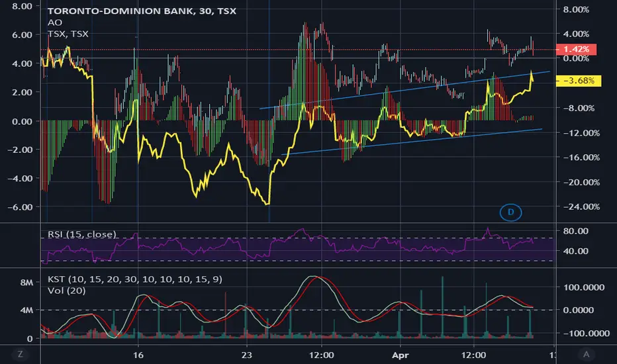
Task: Click the TORONTO-DOMINION BANK, 30, TSX title
Action: (142, 11)
